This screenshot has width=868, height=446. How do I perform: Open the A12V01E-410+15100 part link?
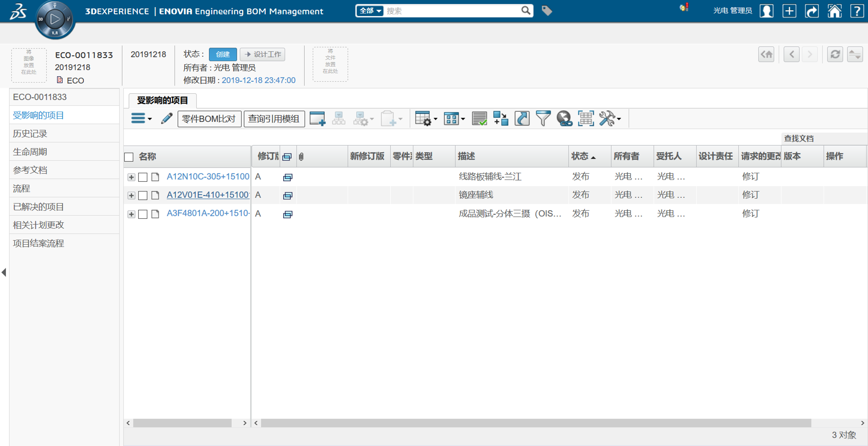click(x=208, y=195)
